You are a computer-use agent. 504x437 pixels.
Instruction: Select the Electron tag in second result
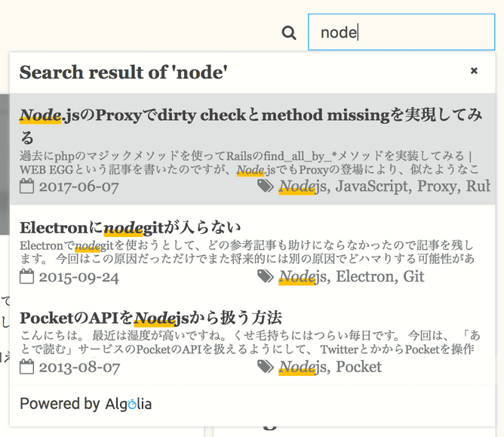[366, 276]
